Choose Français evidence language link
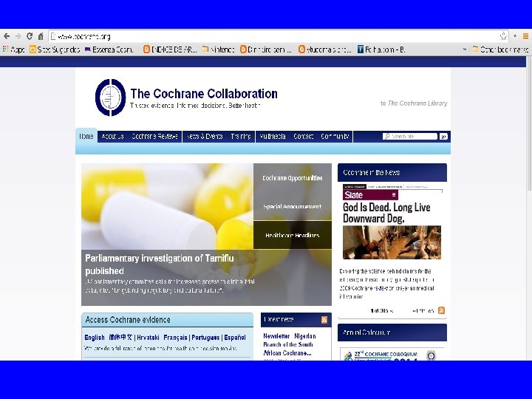Screen dimensions: 532x399 175,338
